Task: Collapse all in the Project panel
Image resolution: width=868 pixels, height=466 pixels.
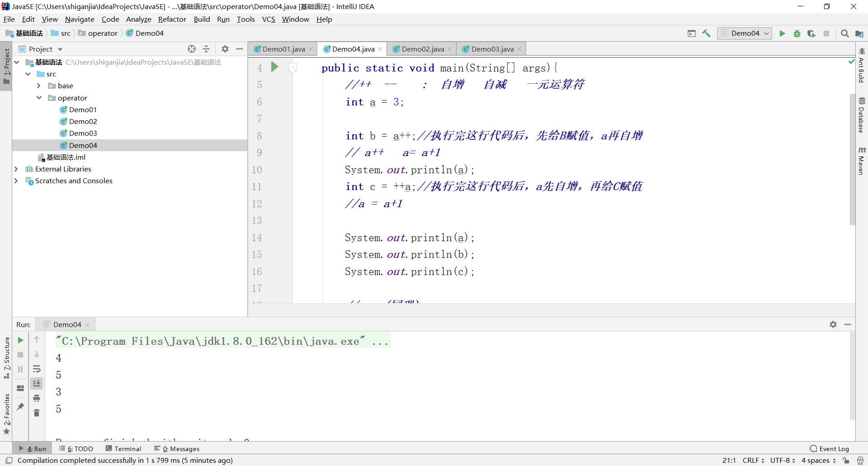Action: (206, 49)
